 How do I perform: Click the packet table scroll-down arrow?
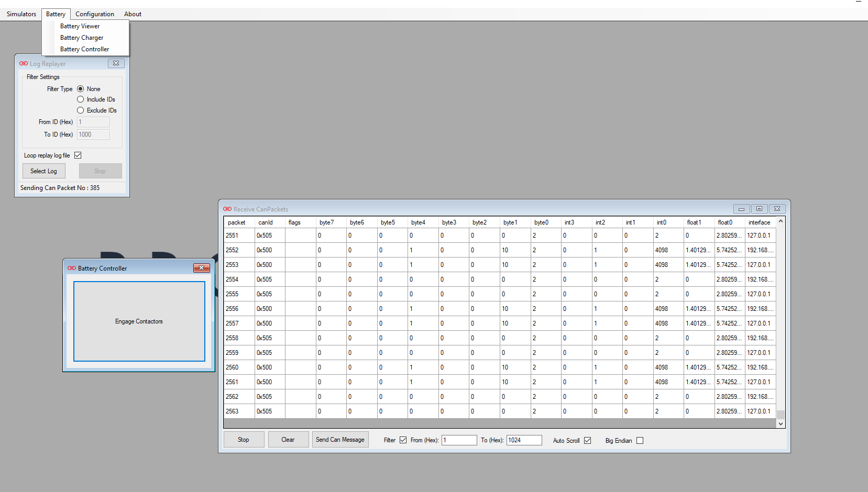click(x=781, y=424)
